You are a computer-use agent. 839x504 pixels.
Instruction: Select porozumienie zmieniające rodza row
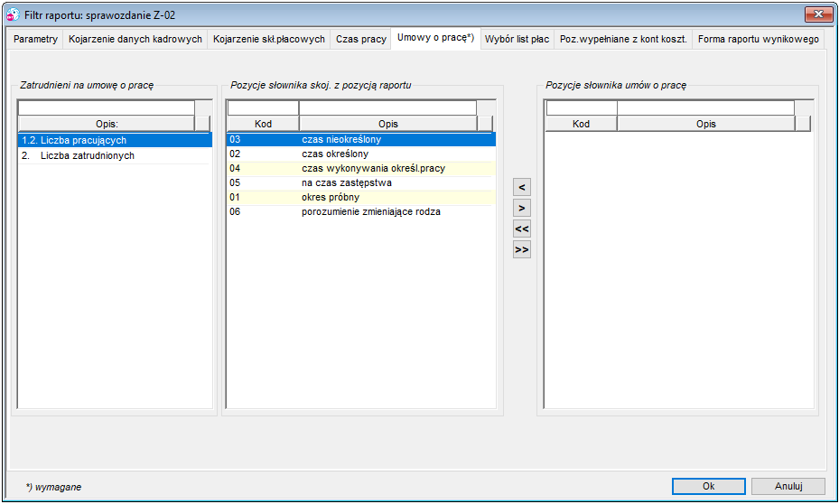361,211
